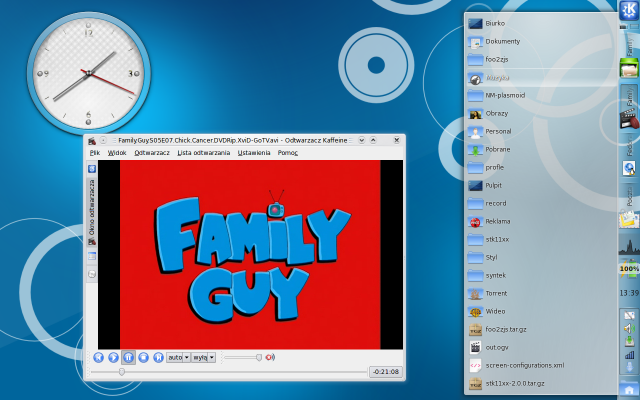The height and width of the screenshot is (400, 640).
Task: Click the mail envelope taskbar icon
Action: (x=629, y=220)
